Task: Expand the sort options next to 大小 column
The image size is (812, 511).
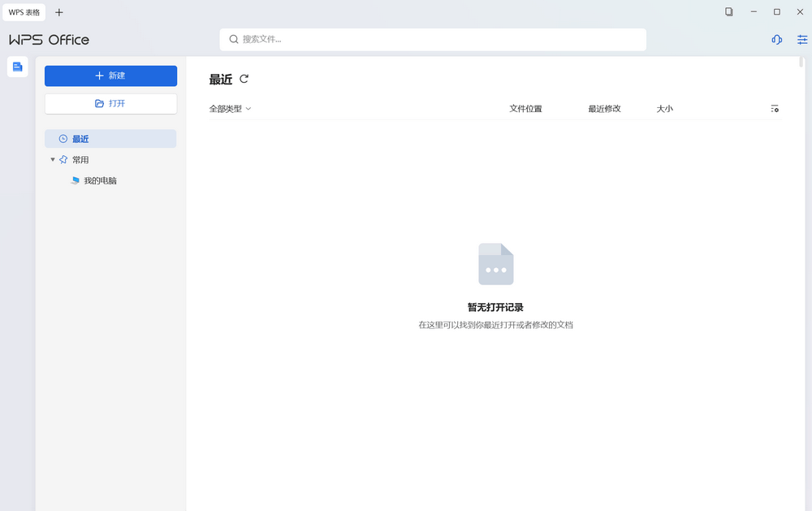Action: coord(664,108)
